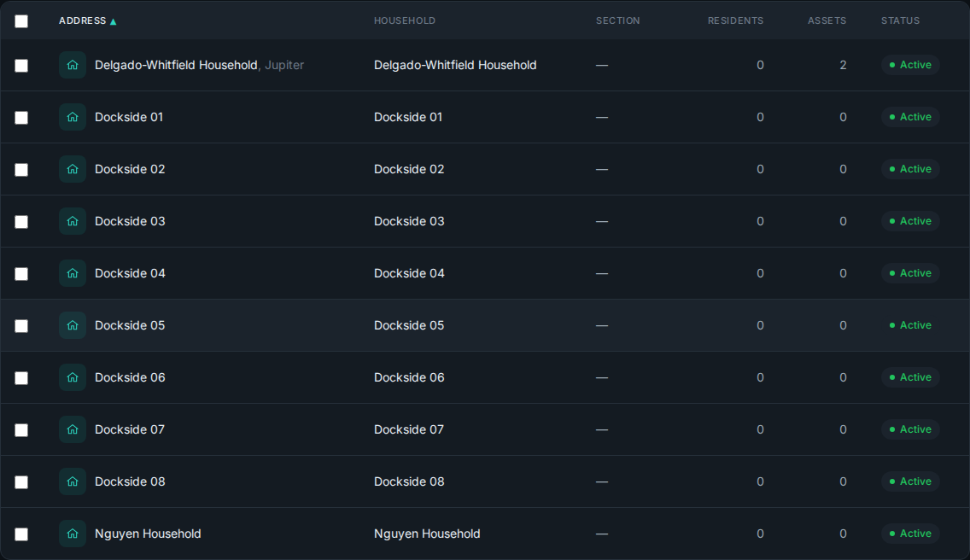Screen dimensions: 970x560
Task: Sort by the Residents column header
Action: (735, 20)
